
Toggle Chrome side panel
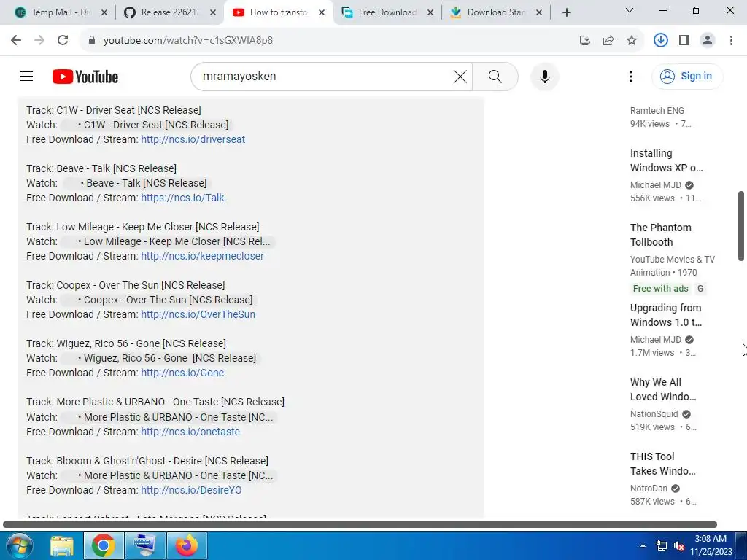684,41
